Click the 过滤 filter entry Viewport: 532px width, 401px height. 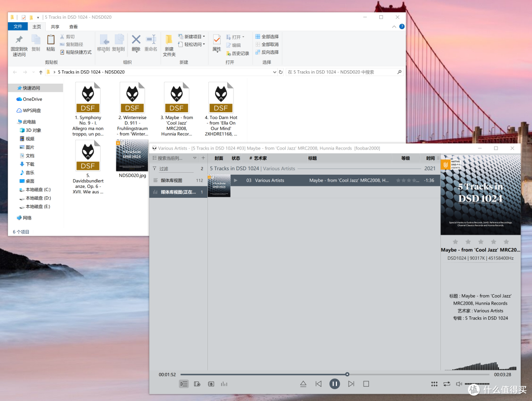[178, 168]
